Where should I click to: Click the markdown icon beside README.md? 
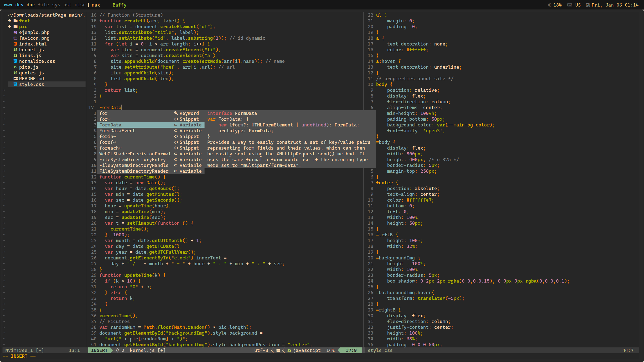[16, 79]
